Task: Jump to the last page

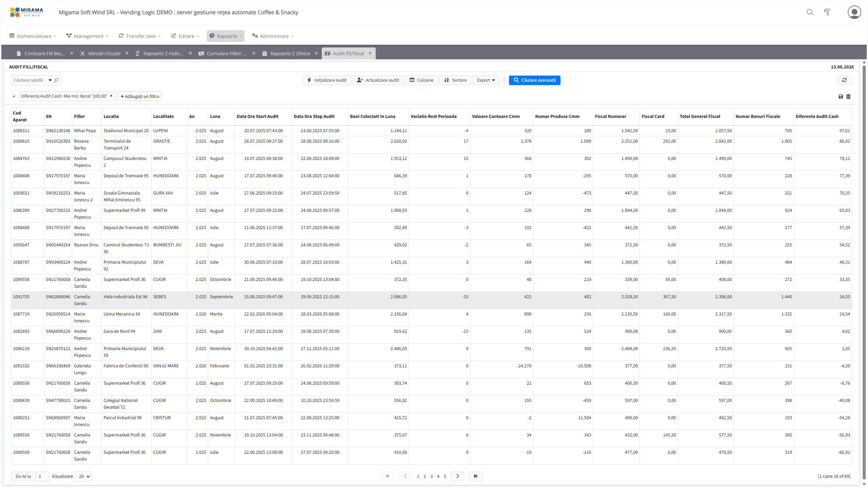Action: [475, 476]
